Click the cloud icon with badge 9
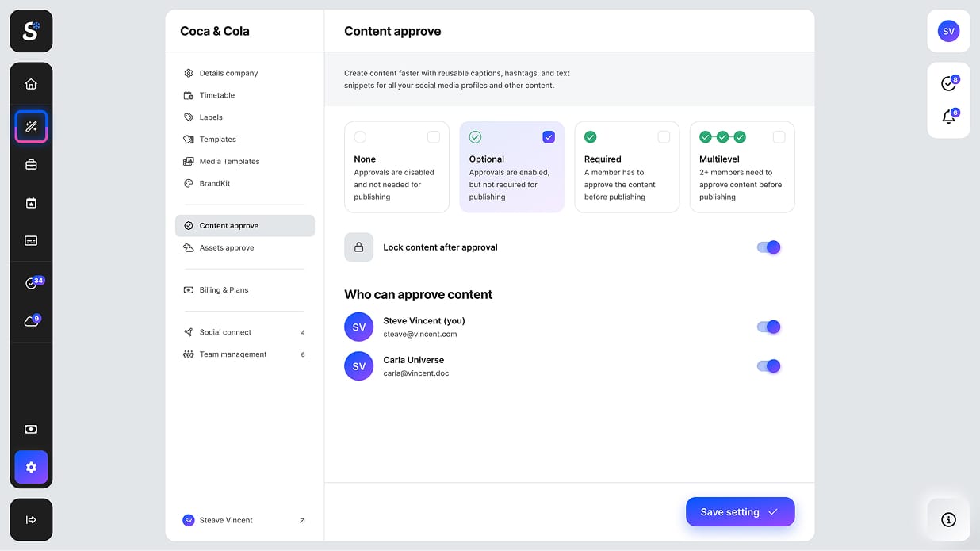 pos(31,322)
